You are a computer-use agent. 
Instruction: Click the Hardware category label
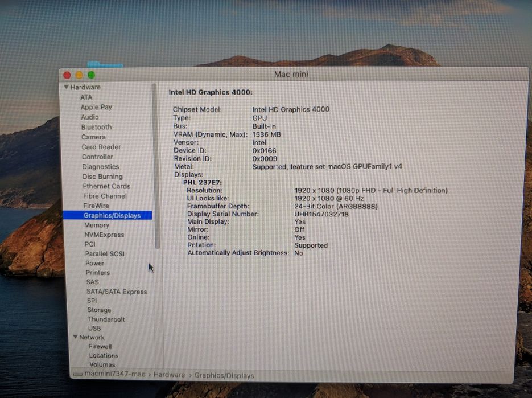(x=85, y=87)
